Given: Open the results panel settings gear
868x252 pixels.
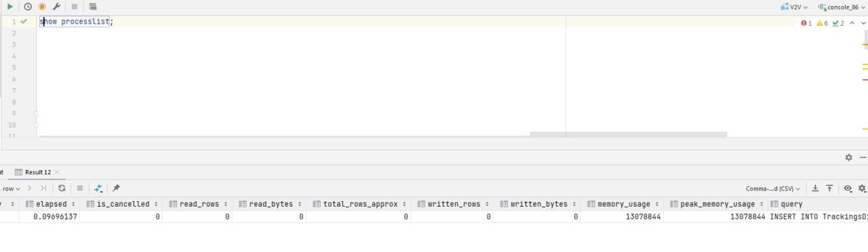Looking at the screenshot, I should click(x=863, y=188).
